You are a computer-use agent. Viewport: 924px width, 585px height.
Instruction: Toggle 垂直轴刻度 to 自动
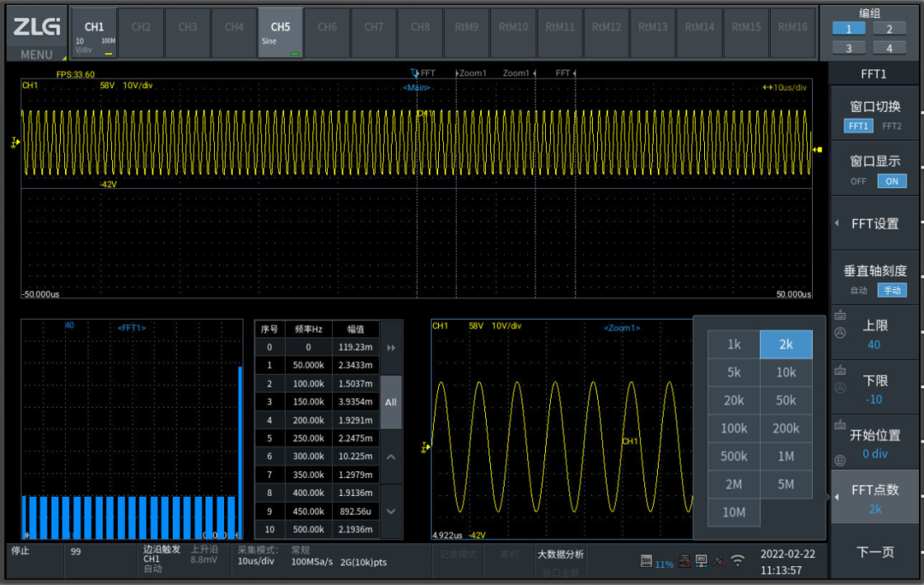[x=858, y=291]
